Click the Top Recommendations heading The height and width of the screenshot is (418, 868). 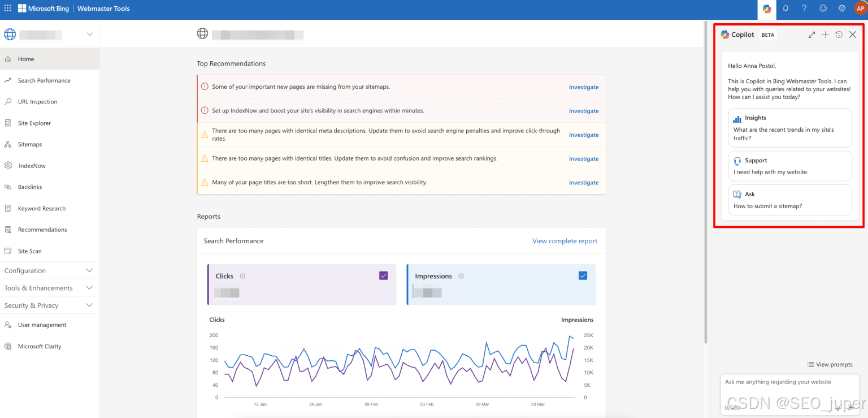pos(231,63)
